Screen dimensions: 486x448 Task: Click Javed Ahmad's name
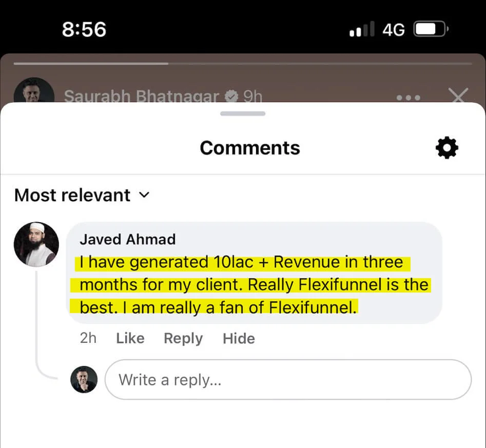128,239
